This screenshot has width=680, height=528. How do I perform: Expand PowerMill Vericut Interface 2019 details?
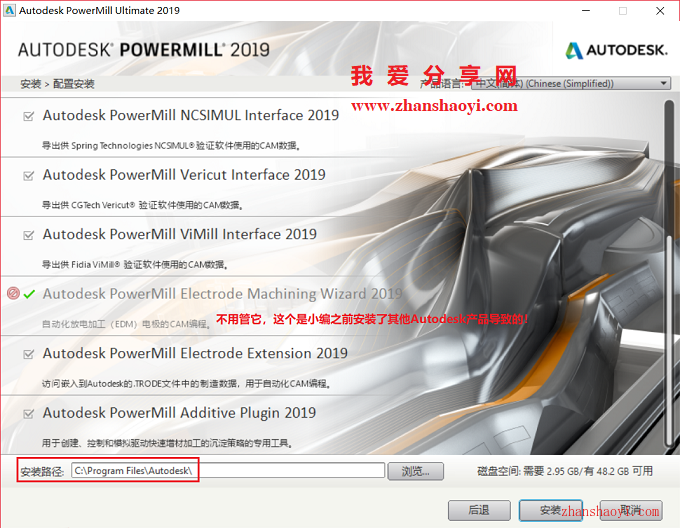[184, 175]
